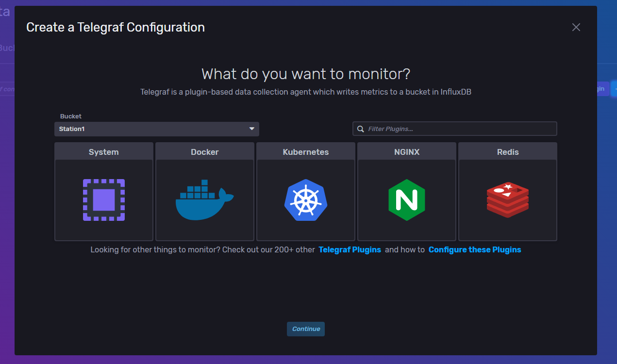This screenshot has height=364, width=617.
Task: Expand bucket list via caret arrow
Action: click(252, 129)
